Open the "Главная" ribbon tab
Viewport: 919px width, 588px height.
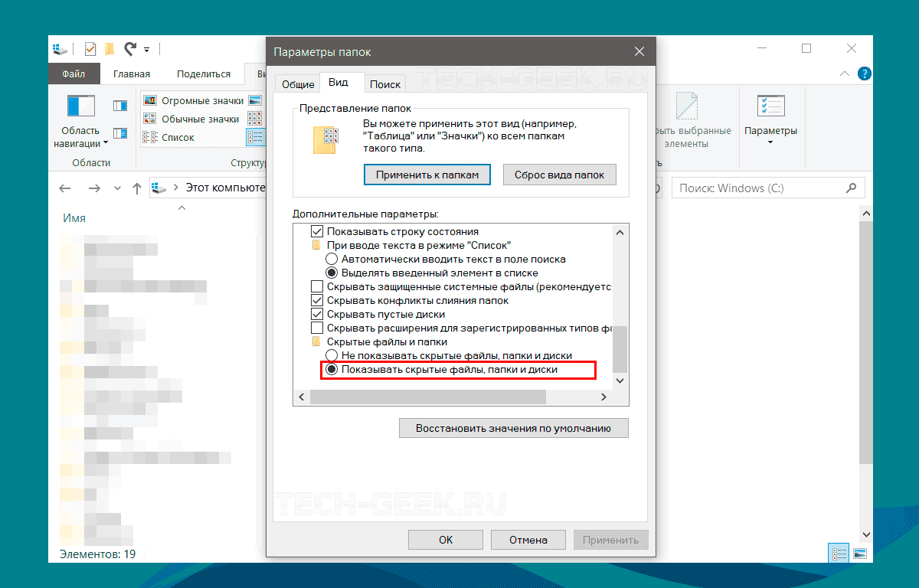(132, 74)
